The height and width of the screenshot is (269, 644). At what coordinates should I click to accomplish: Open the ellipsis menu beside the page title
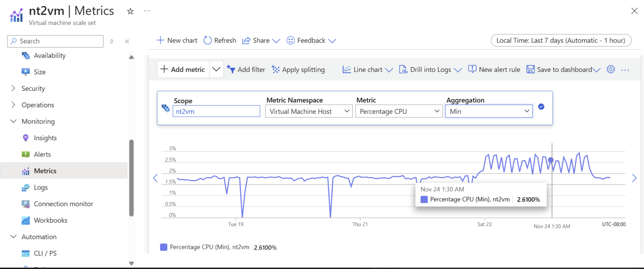147,11
